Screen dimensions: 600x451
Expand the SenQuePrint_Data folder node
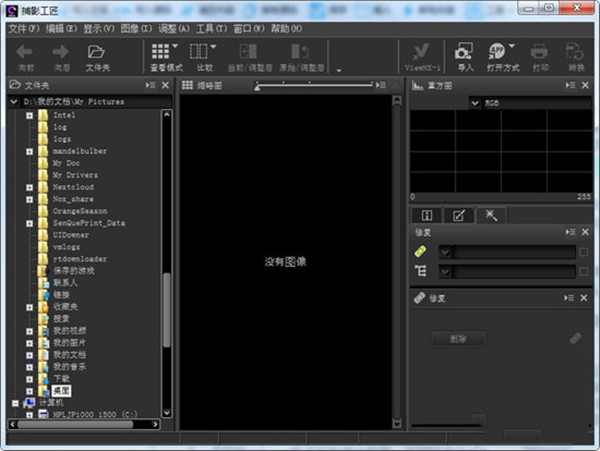pyautogui.click(x=30, y=223)
